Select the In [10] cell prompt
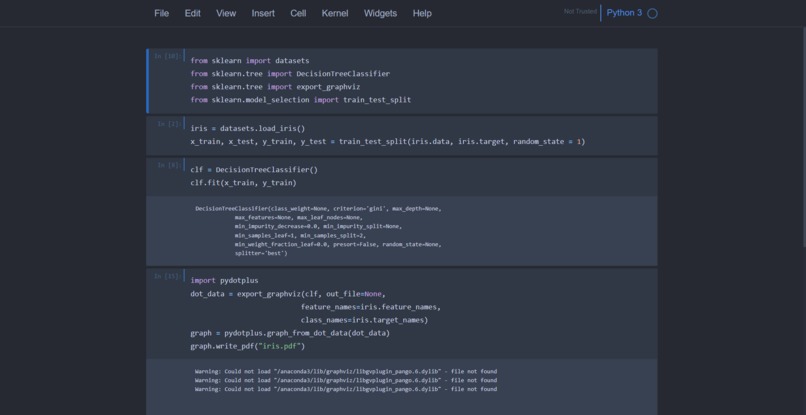Screen dimensions: 806x415 click(168, 56)
